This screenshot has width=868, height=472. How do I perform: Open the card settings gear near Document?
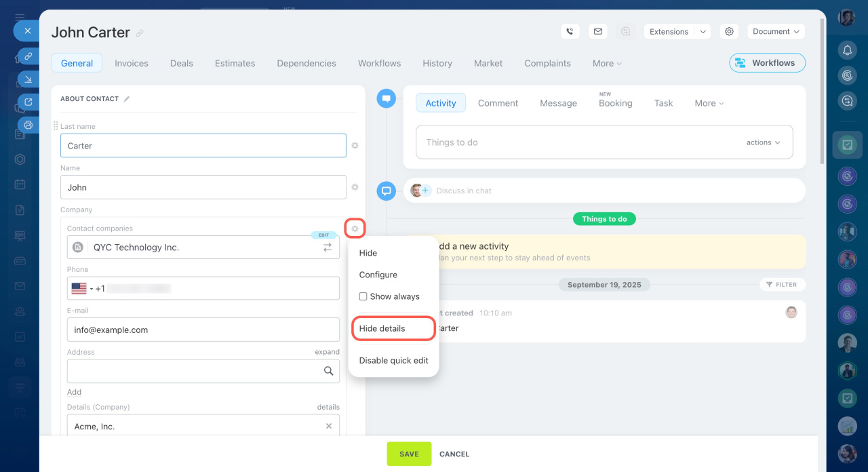[x=729, y=31]
